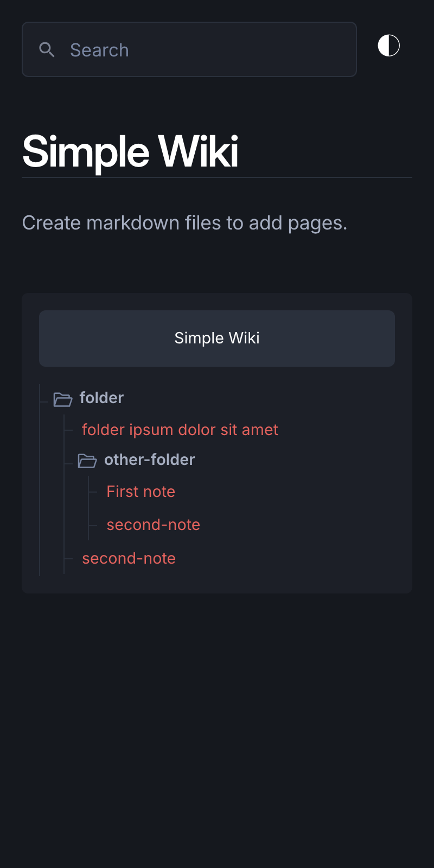434x868 pixels.
Task: Click blank page area below explorer panel
Action: 217,727
